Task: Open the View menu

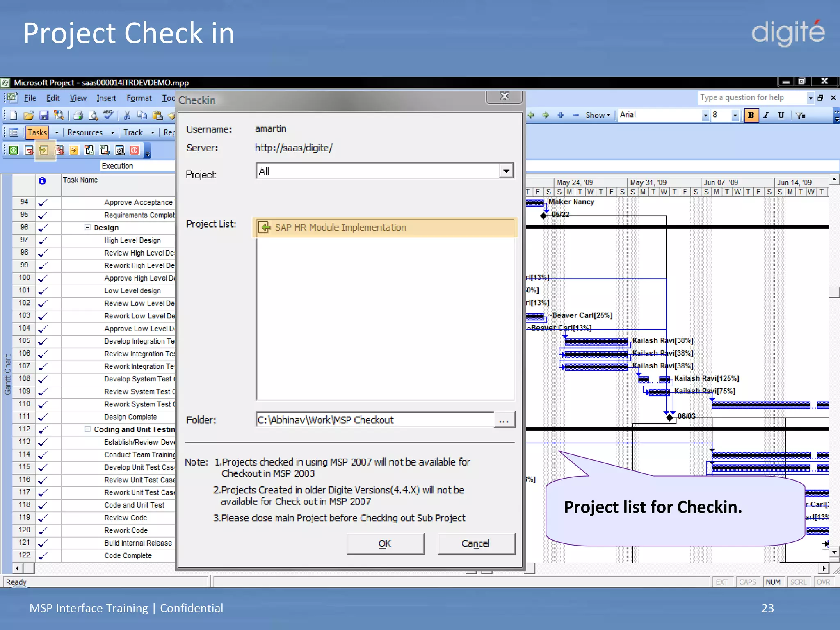Action: tap(78, 98)
